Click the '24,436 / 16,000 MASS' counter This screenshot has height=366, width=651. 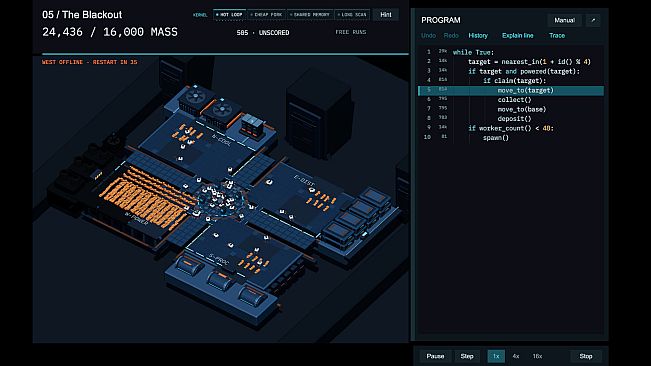(x=110, y=32)
